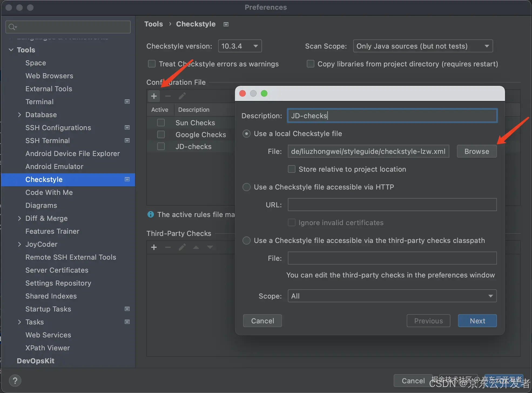The image size is (532, 393).
Task: Open the Scope All combo box
Action: [x=392, y=296]
